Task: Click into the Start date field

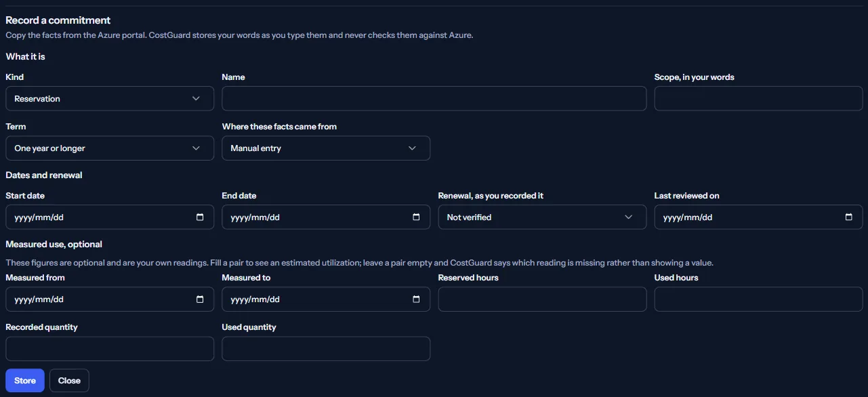Action: tap(110, 217)
